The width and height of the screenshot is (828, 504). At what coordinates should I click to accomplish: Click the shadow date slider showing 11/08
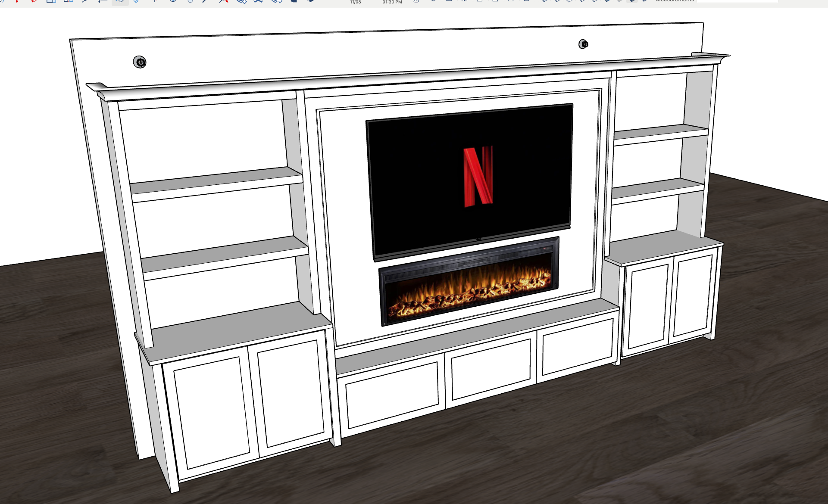coord(356,2)
